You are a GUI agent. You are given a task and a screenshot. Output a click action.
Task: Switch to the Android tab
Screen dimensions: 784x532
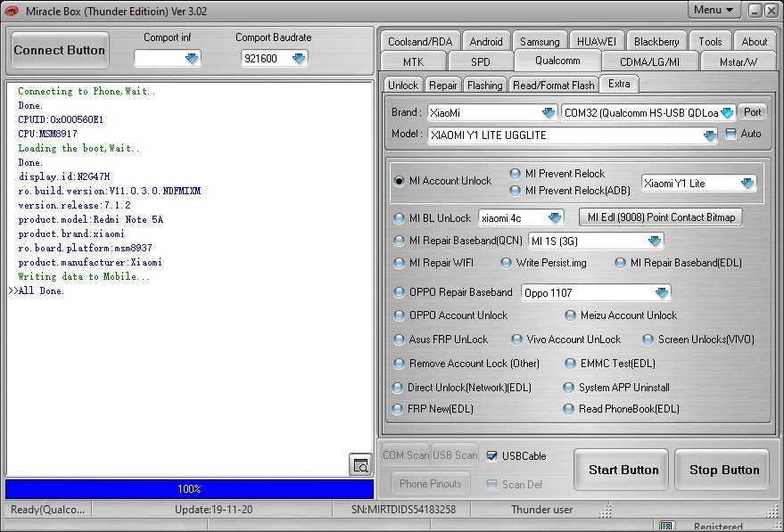pyautogui.click(x=486, y=42)
